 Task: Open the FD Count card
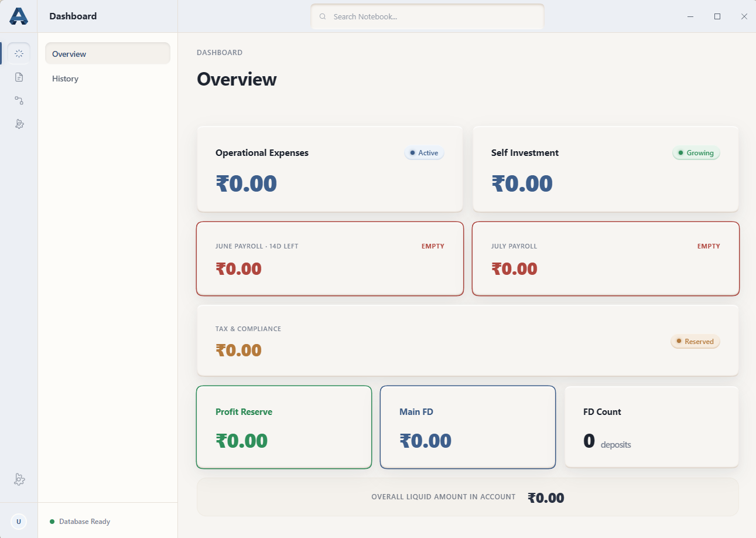(x=652, y=427)
